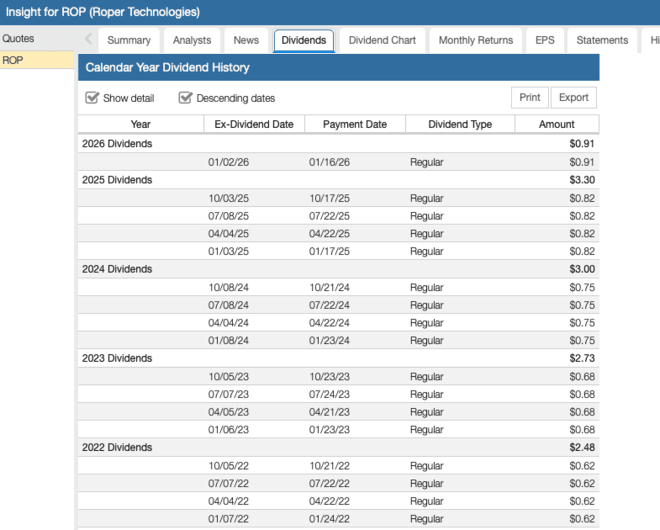Sort by the Ex-Dividend Date column header

[254, 124]
